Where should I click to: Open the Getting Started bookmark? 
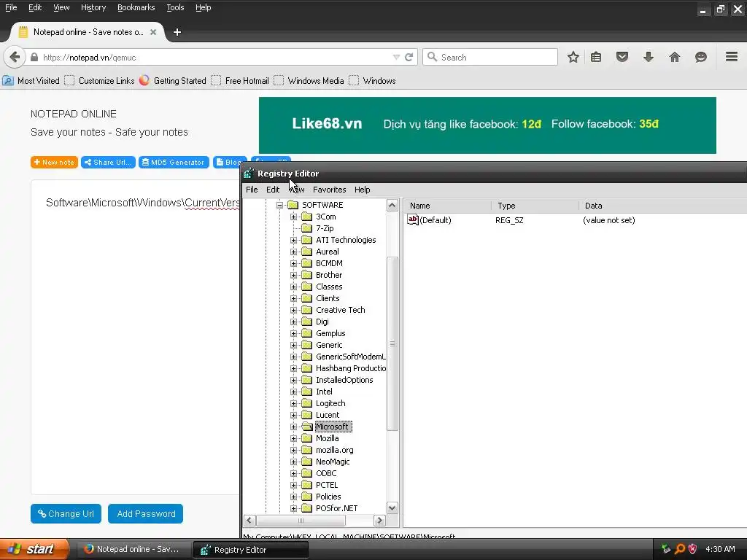[x=173, y=80]
